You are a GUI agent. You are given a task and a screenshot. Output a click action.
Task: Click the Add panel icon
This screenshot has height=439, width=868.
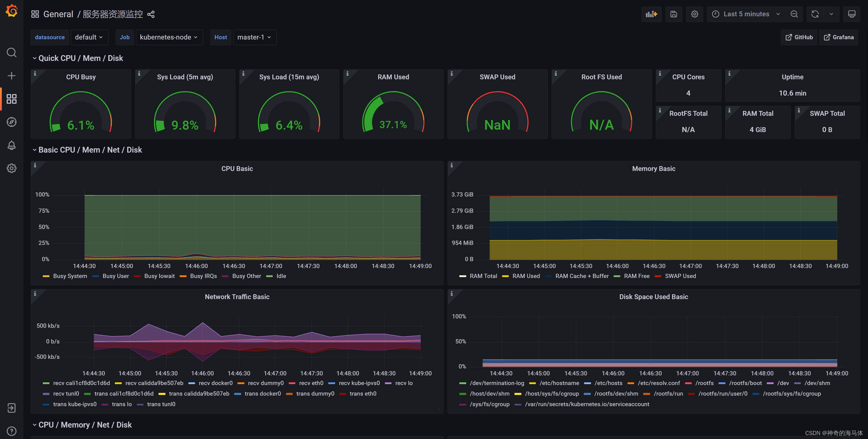tap(651, 14)
